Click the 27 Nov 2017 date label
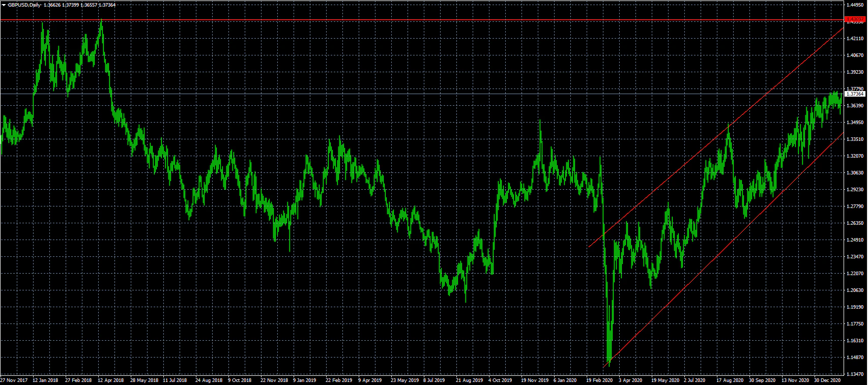 click(14, 380)
